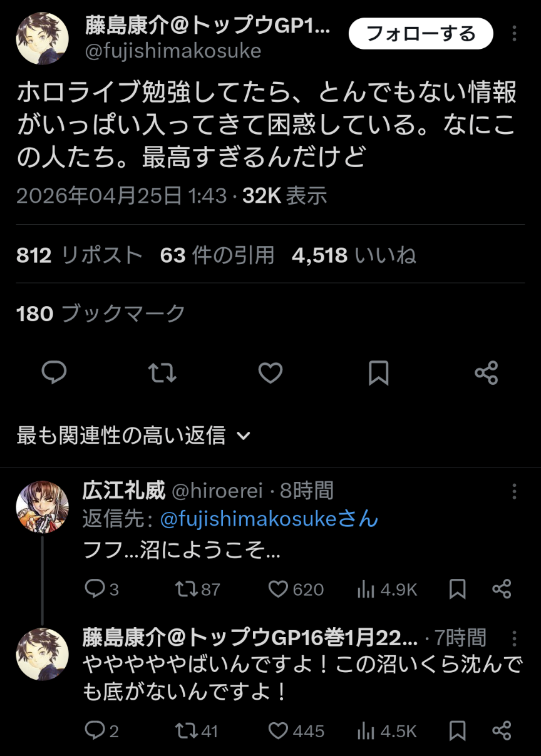541x756 pixels.
Task: View analytics for reply with 4.5K views
Action: 387,731
